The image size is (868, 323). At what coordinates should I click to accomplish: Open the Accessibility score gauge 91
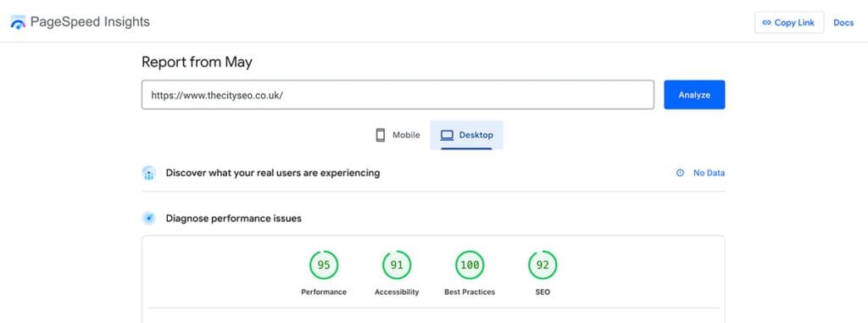pyautogui.click(x=397, y=265)
